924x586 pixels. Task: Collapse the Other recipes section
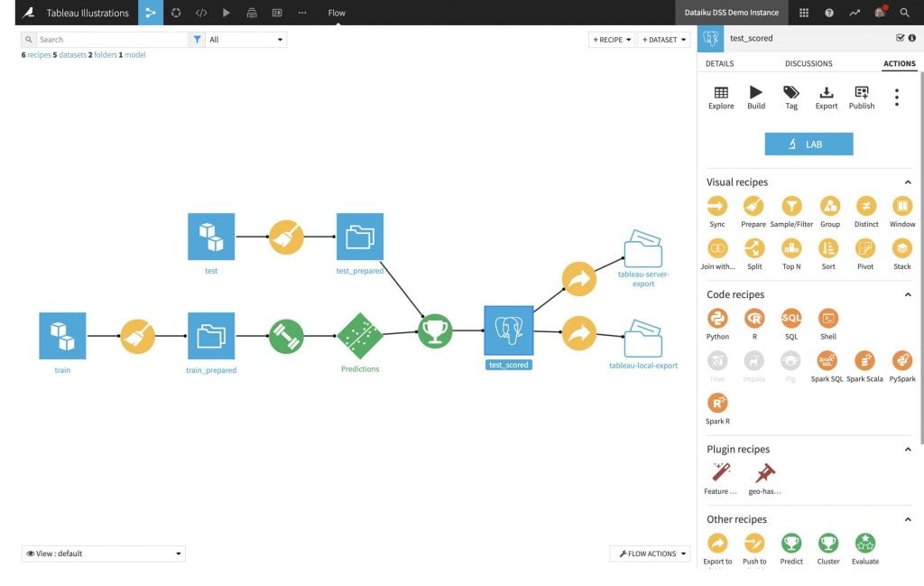tap(908, 519)
